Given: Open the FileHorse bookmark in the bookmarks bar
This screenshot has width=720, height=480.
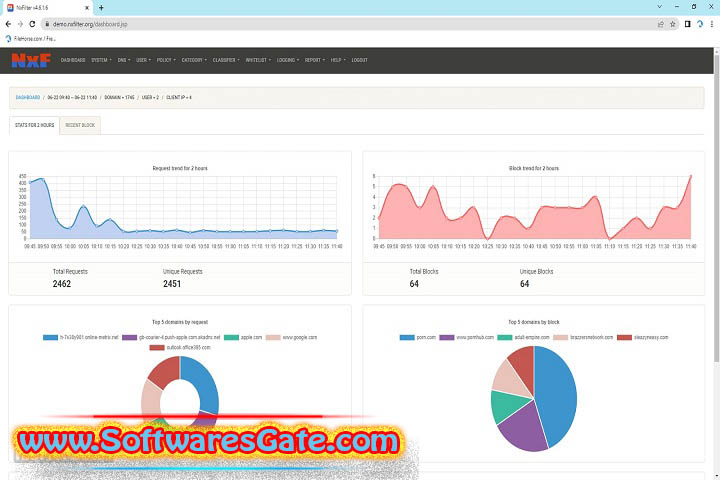Looking at the screenshot, I should (31, 39).
